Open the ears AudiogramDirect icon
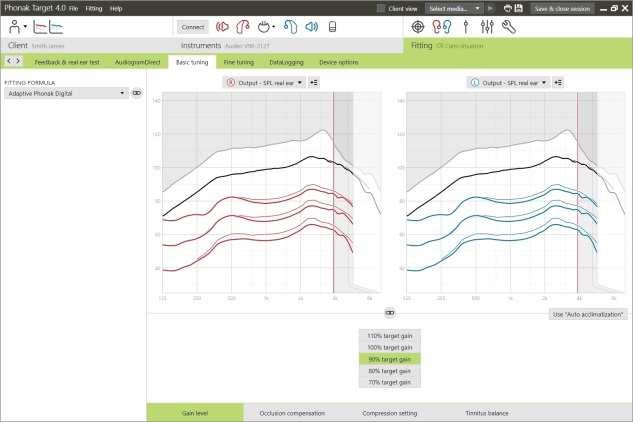The image size is (633, 422). [x=442, y=27]
